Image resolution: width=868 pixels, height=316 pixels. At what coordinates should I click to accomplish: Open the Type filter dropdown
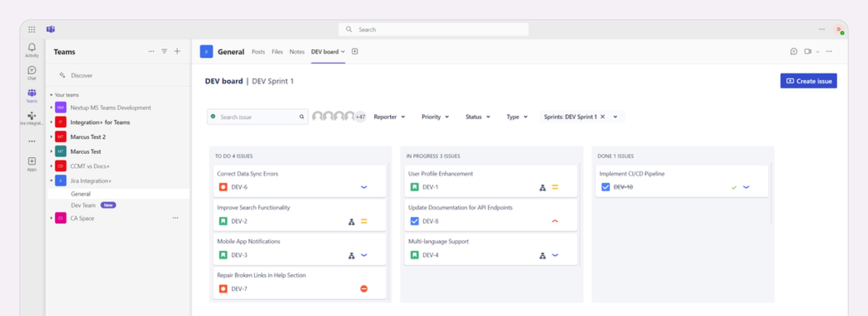[517, 117]
